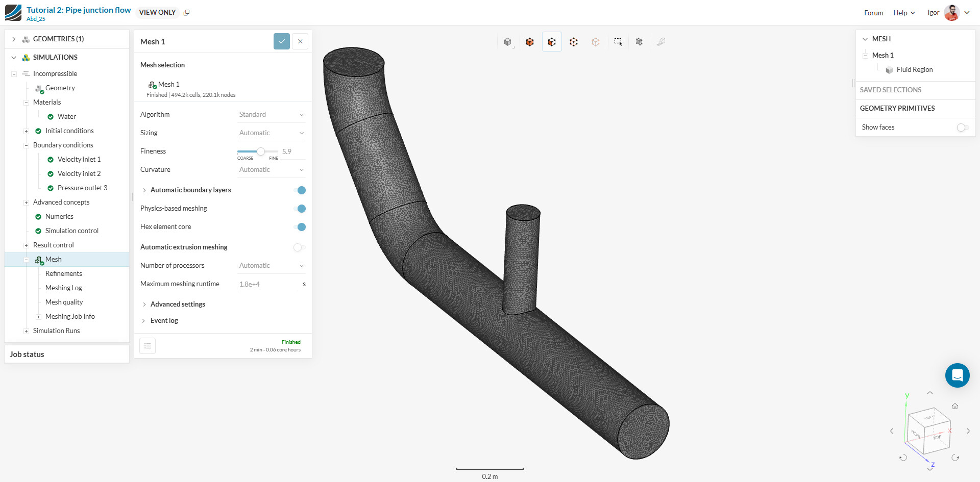Expand GEOMETRIES section
This screenshot has width=980, height=482.
(x=14, y=39)
